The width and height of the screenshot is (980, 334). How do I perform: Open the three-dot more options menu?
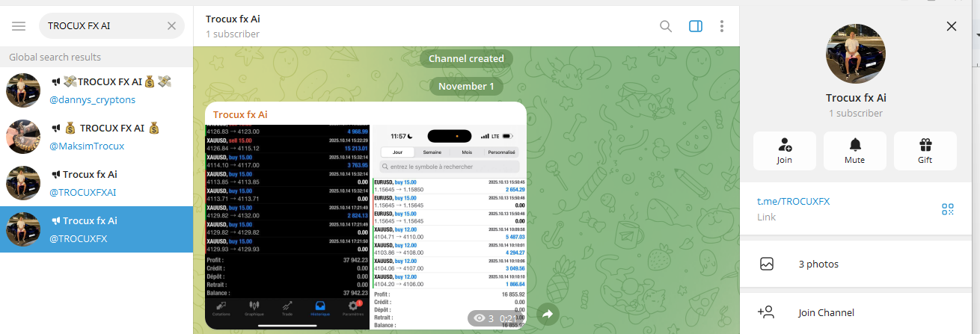coord(722,26)
